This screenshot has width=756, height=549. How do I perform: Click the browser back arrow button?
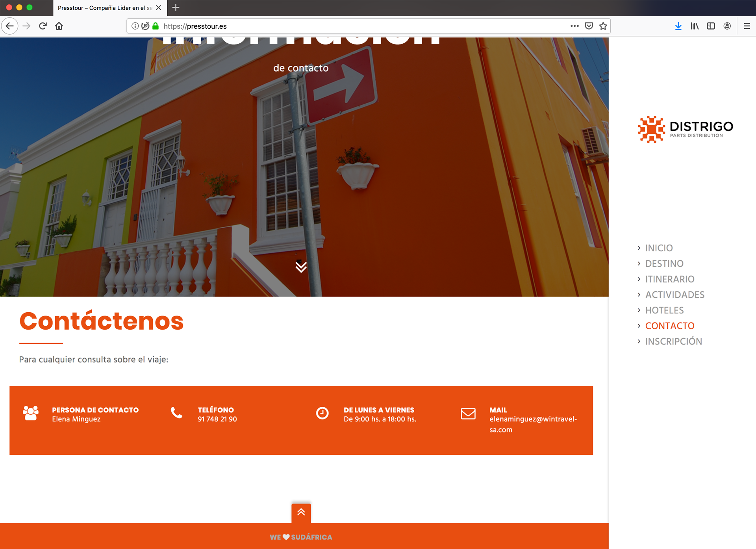tap(10, 26)
